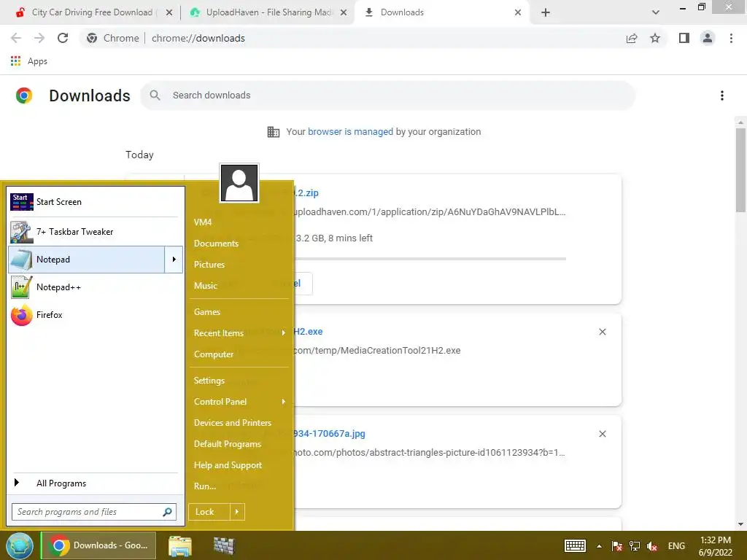The image size is (747, 560).
Task: Click the Search programs and files box
Action: 94,512
